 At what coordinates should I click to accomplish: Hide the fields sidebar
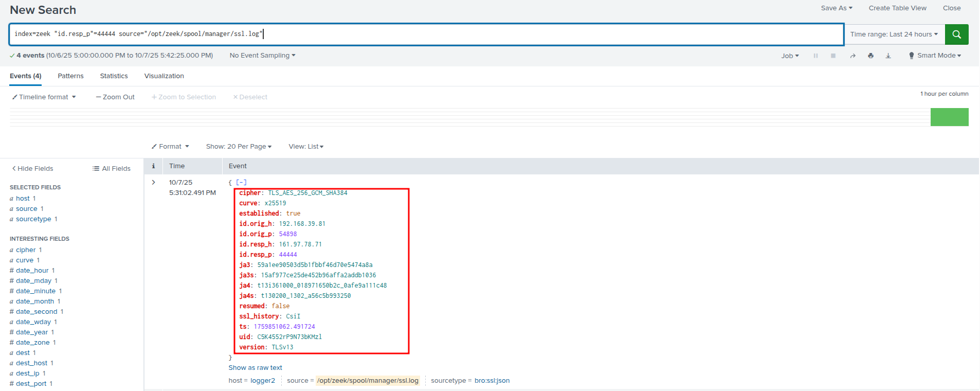pyautogui.click(x=32, y=169)
